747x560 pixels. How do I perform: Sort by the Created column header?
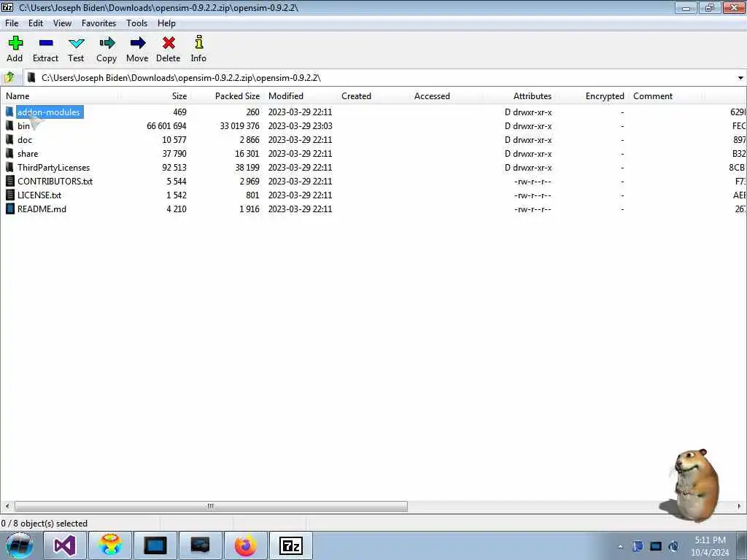[373, 96]
